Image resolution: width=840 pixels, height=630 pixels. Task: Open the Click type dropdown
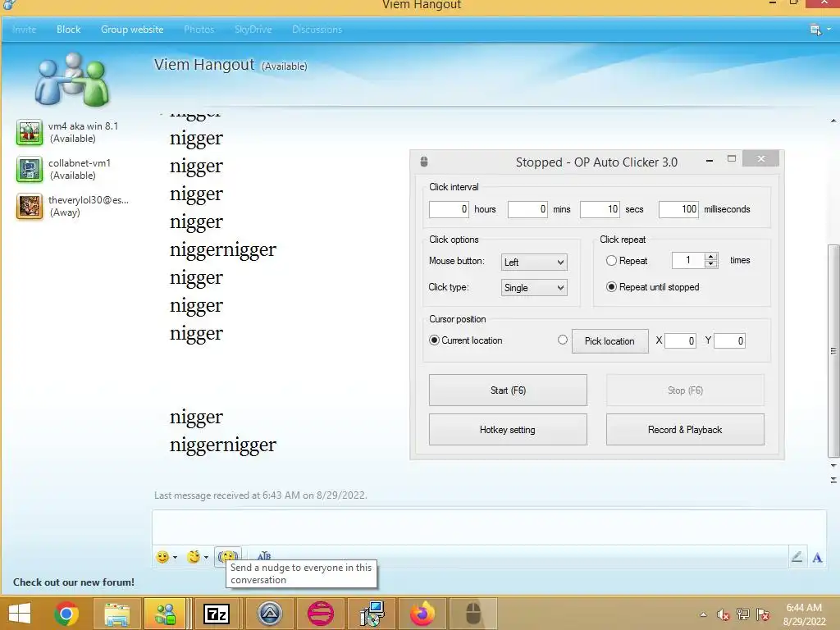[x=534, y=288]
